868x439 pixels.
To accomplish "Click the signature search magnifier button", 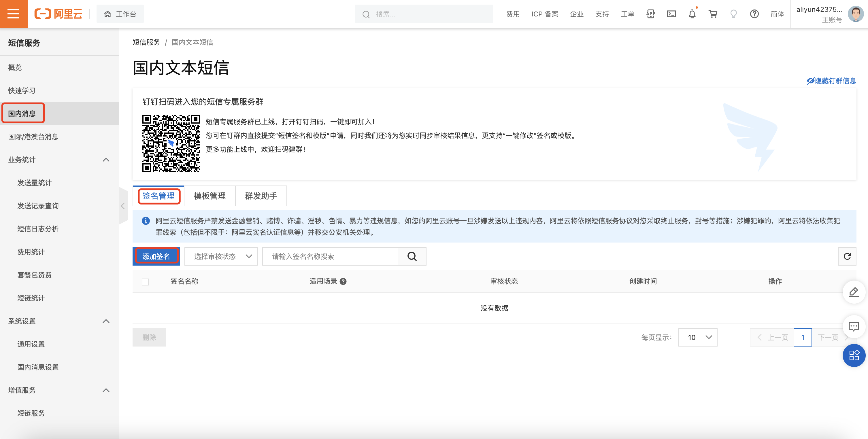I will (x=412, y=256).
